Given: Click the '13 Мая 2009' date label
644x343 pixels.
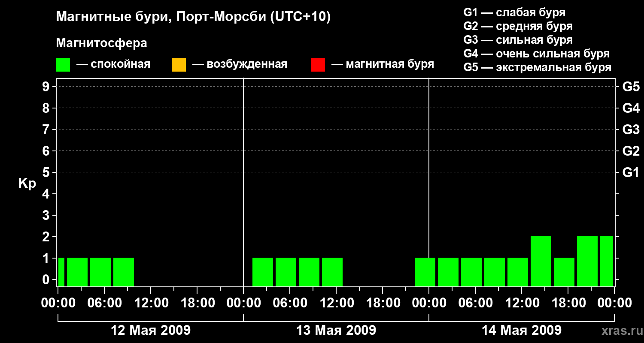Looking at the screenshot, I should pos(336,330).
